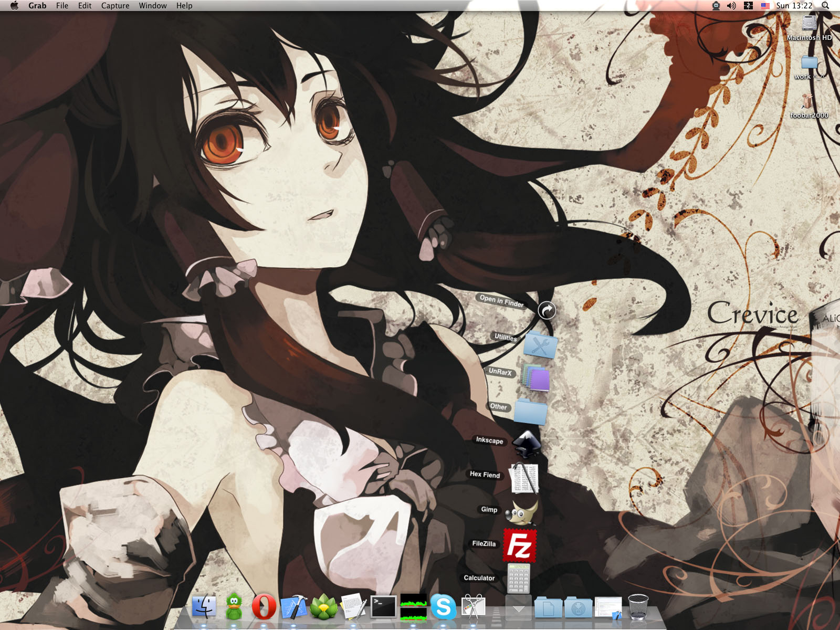The width and height of the screenshot is (840, 630).
Task: Open the Utilities folder in the stack
Action: tap(540, 345)
